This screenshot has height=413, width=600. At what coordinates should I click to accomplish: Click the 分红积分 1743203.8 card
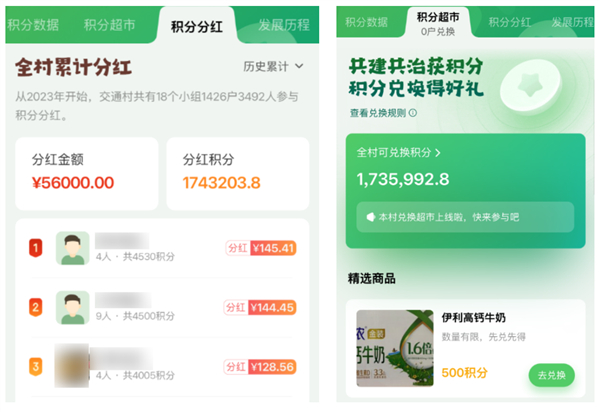[237, 173]
